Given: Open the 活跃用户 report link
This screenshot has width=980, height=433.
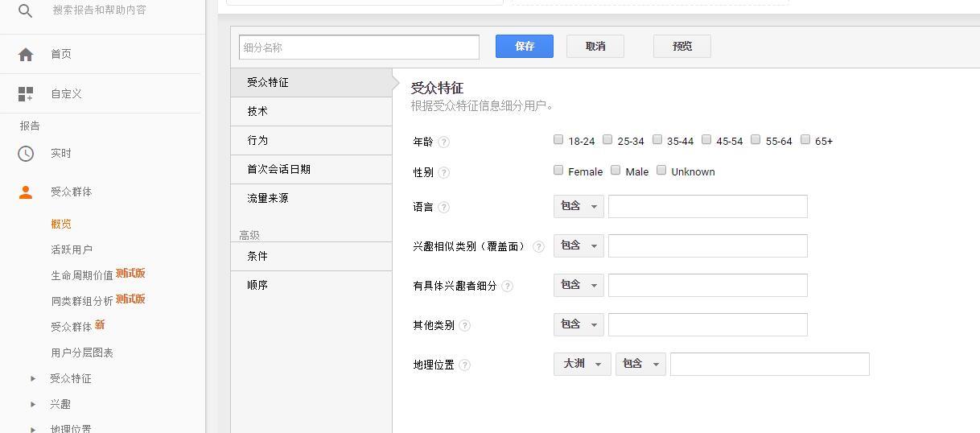Looking at the screenshot, I should coord(72,249).
